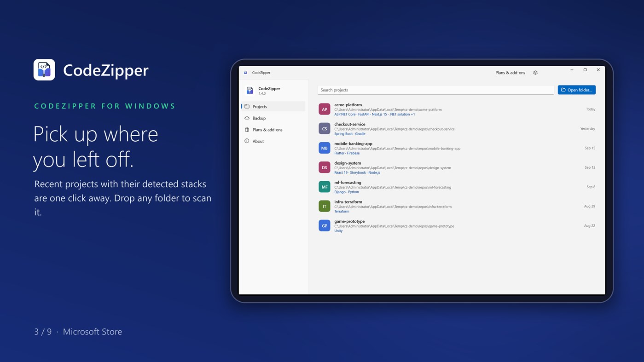The height and width of the screenshot is (362, 644).
Task: Click the CS avatar for checkout-service
Action: coord(325,128)
